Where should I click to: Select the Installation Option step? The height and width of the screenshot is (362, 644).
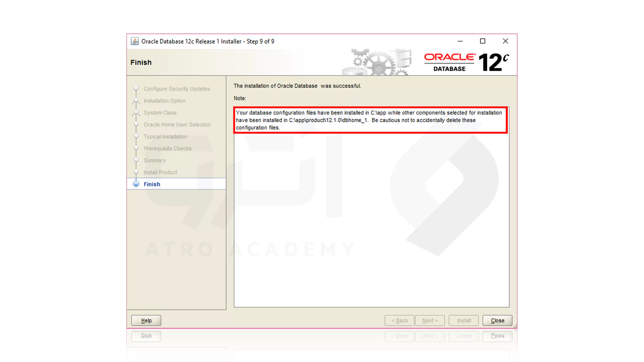(x=164, y=101)
